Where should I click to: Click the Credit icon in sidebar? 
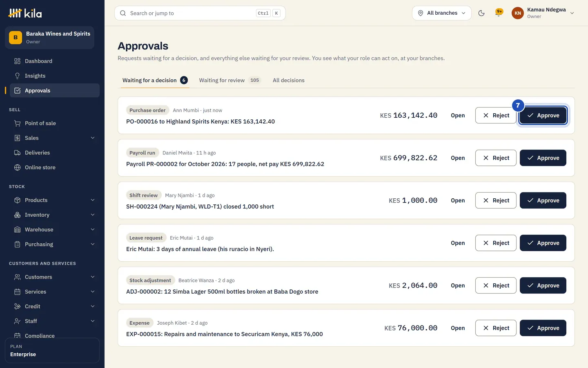pos(17,306)
